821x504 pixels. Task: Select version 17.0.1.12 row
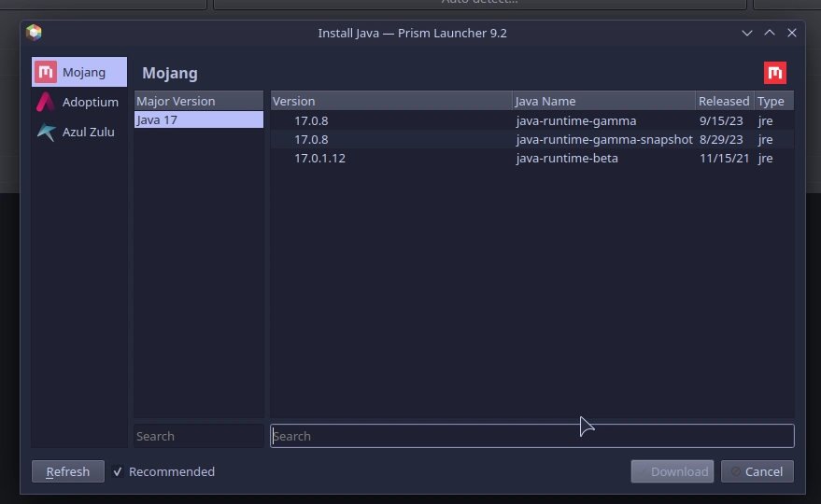[532, 158]
